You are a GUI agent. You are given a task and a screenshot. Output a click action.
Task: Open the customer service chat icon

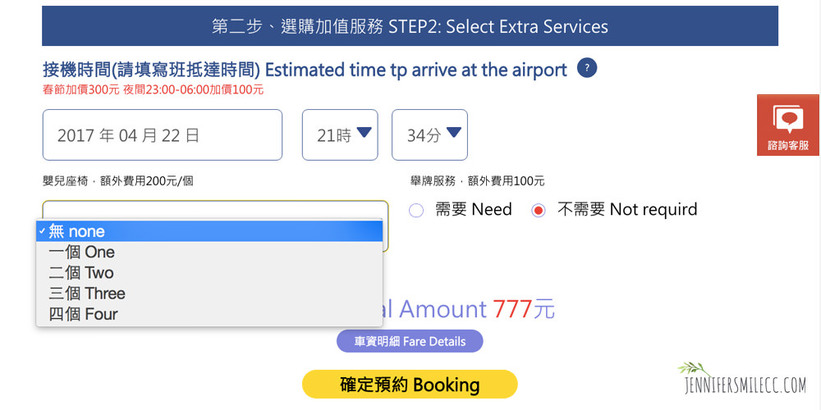point(789,120)
